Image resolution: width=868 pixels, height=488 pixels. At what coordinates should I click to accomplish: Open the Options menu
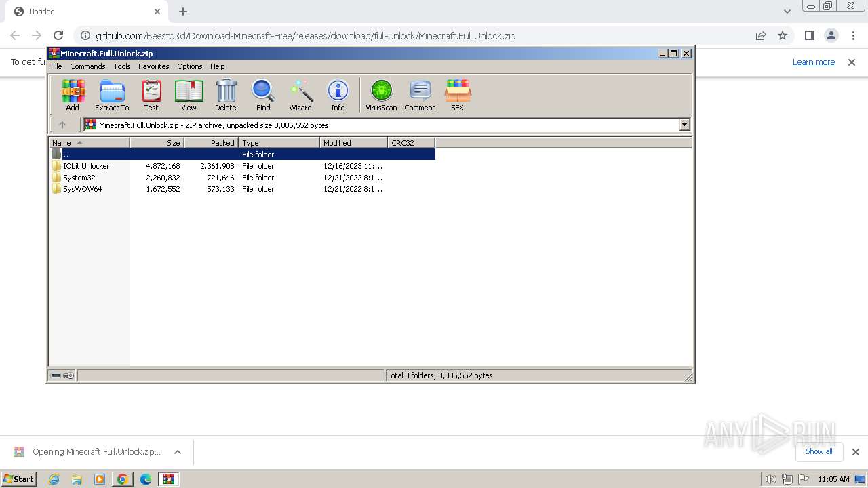pyautogui.click(x=190, y=66)
